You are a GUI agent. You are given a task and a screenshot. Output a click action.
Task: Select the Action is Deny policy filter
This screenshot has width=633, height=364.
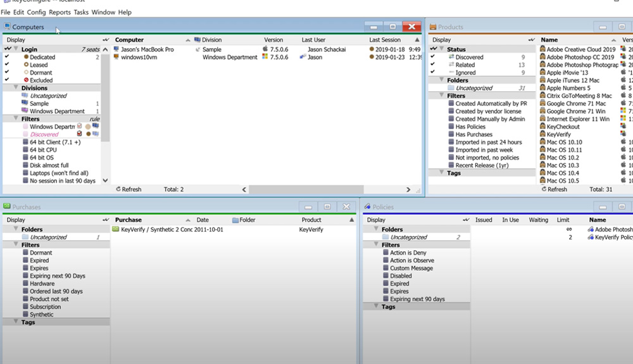[408, 253]
